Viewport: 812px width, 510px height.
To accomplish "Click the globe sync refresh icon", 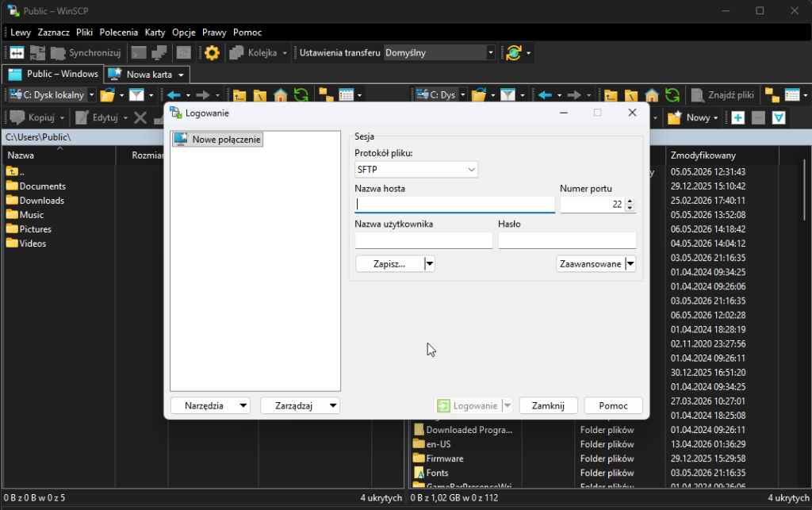I will pos(514,53).
